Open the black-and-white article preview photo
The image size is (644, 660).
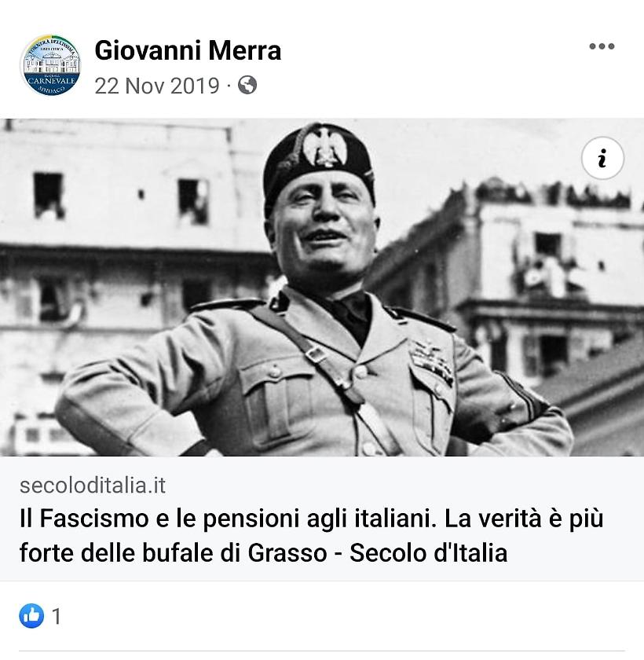pyautogui.click(x=322, y=288)
